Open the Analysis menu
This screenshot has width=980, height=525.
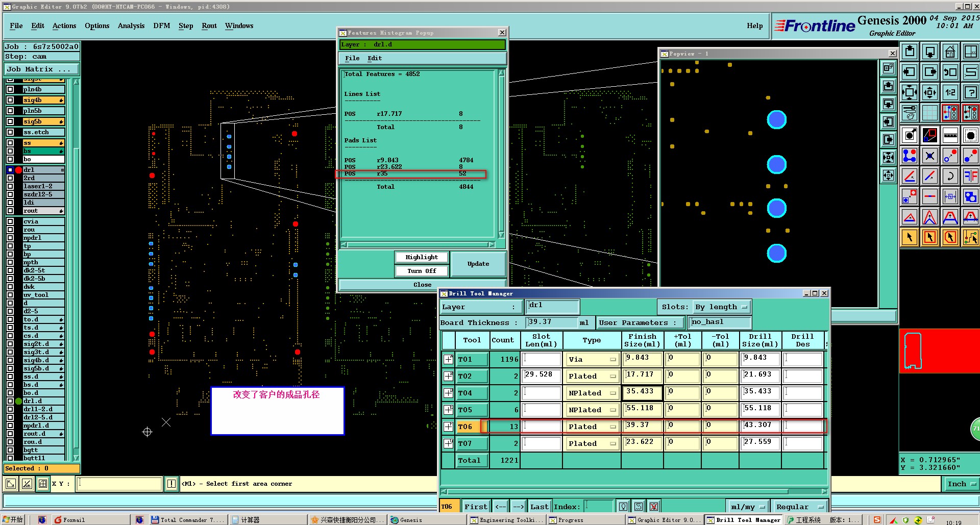[131, 26]
